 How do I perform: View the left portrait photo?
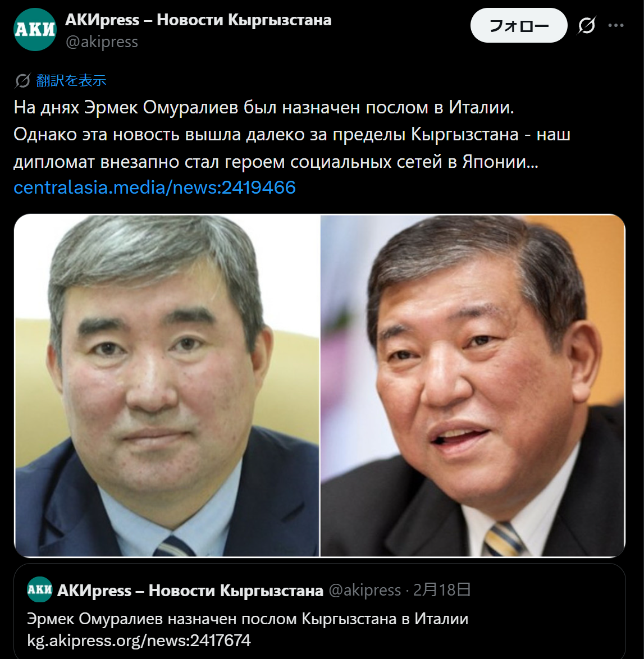click(x=167, y=386)
